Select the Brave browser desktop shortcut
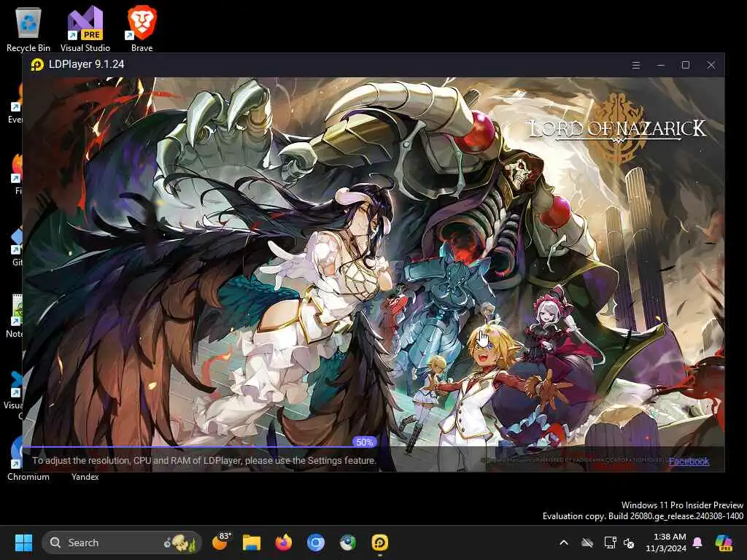The width and height of the screenshot is (747, 560). click(x=142, y=29)
